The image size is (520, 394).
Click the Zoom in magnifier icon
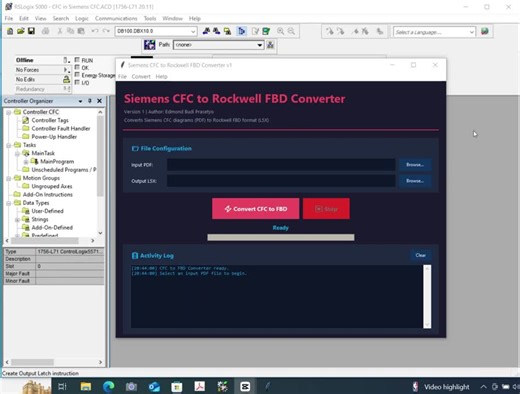281,31
